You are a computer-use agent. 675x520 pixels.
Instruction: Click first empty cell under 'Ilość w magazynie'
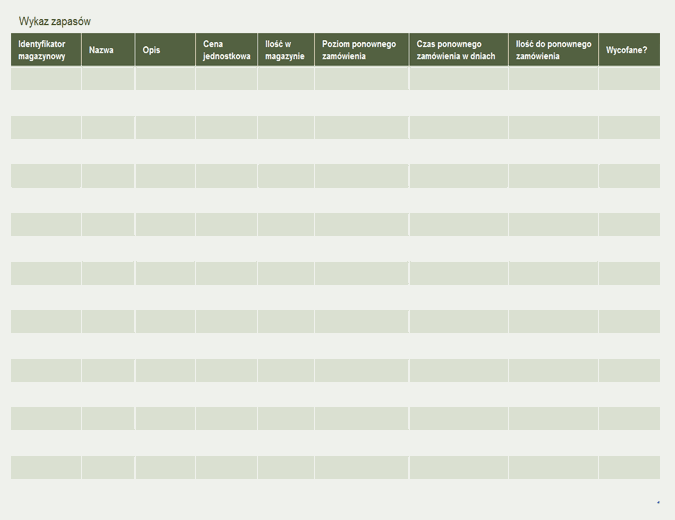[285, 79]
